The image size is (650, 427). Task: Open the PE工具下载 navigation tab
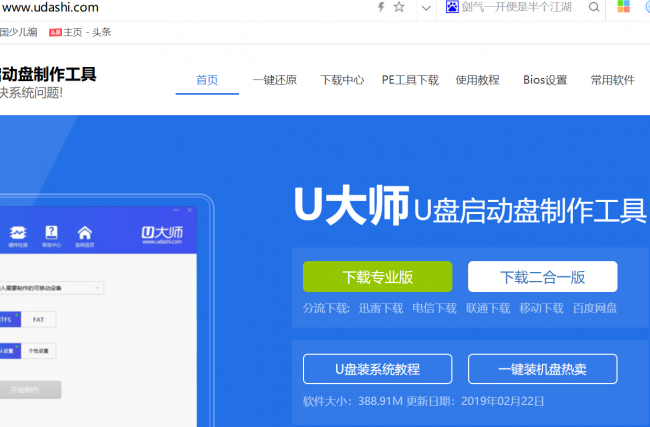(x=410, y=80)
